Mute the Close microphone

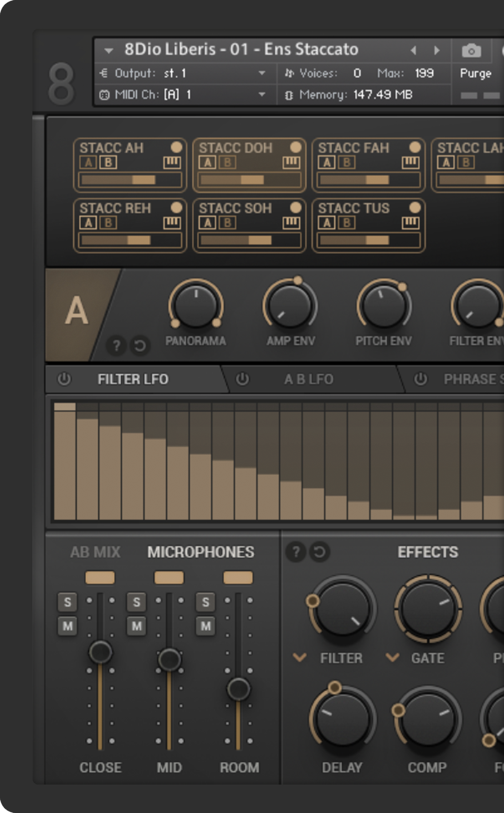[67, 626]
